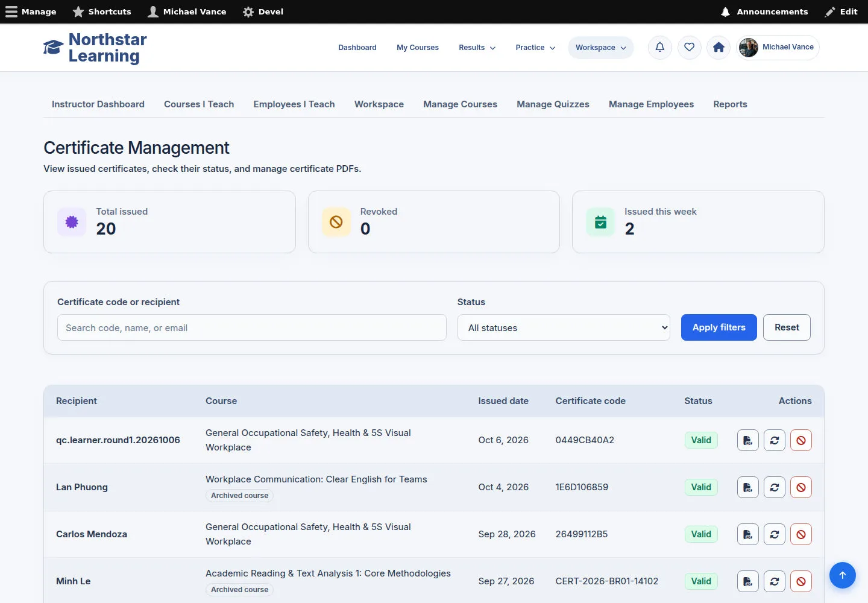The image size is (868, 603).
Task: Expand the Workspace dropdown in the header
Action: [601, 48]
